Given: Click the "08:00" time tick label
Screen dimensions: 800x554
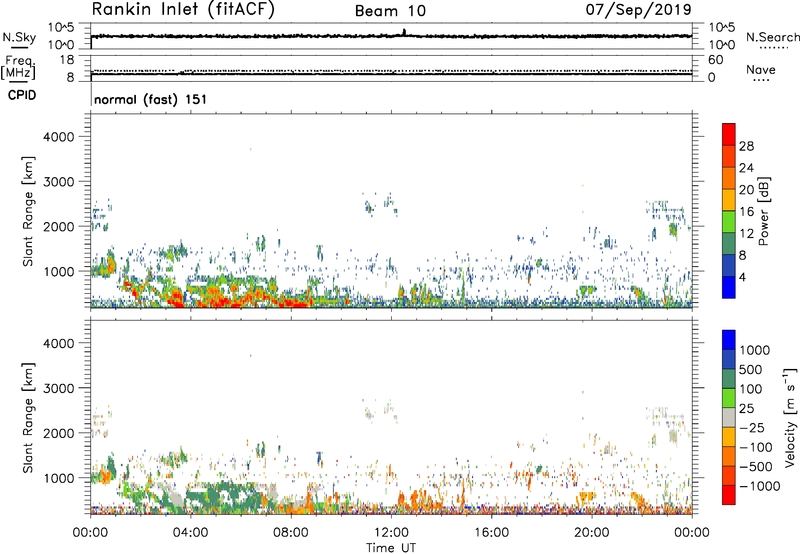Looking at the screenshot, I should coord(291,533).
